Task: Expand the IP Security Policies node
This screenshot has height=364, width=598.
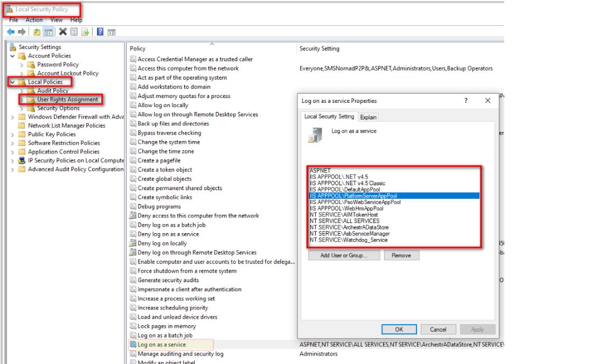Action: tap(12, 161)
